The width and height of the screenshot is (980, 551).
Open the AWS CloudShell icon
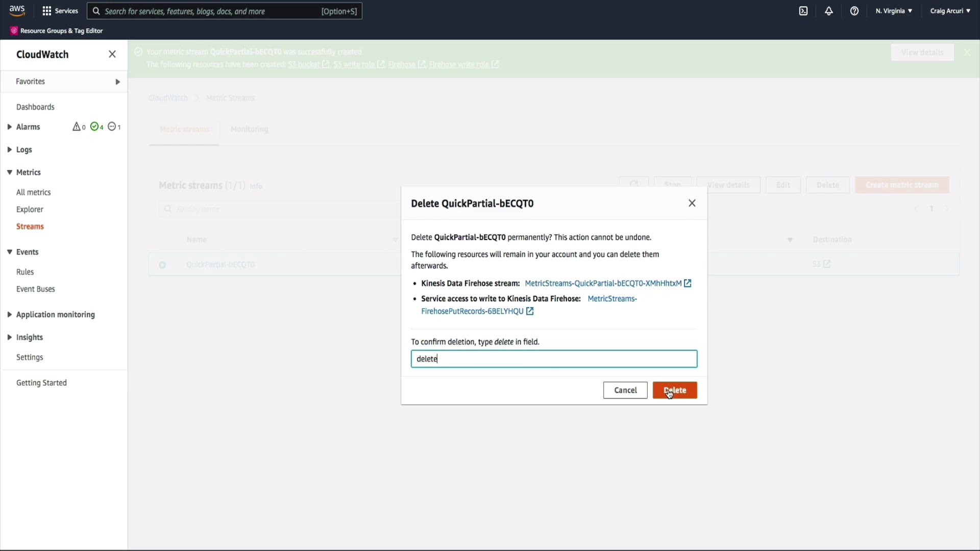pos(803,11)
